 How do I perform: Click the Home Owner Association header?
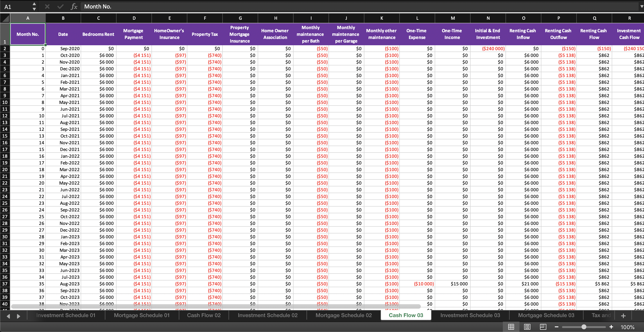pos(275,34)
